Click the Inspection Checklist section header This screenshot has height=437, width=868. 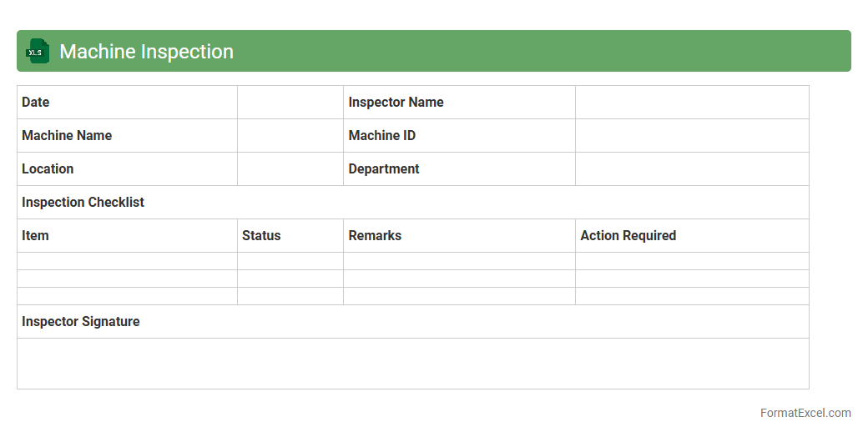pos(83,203)
